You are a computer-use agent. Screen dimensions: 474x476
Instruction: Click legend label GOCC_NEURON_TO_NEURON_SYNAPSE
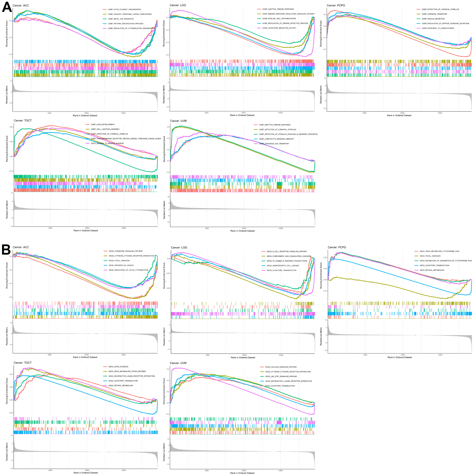point(107,143)
